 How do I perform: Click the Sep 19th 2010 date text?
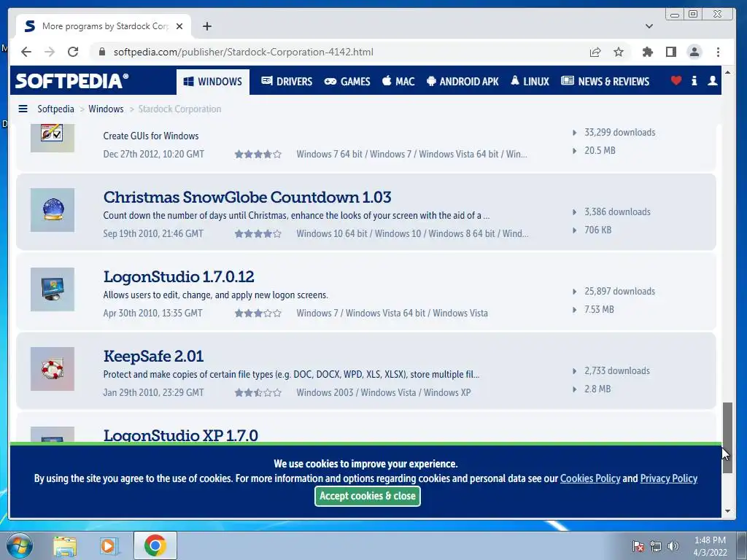coord(153,234)
